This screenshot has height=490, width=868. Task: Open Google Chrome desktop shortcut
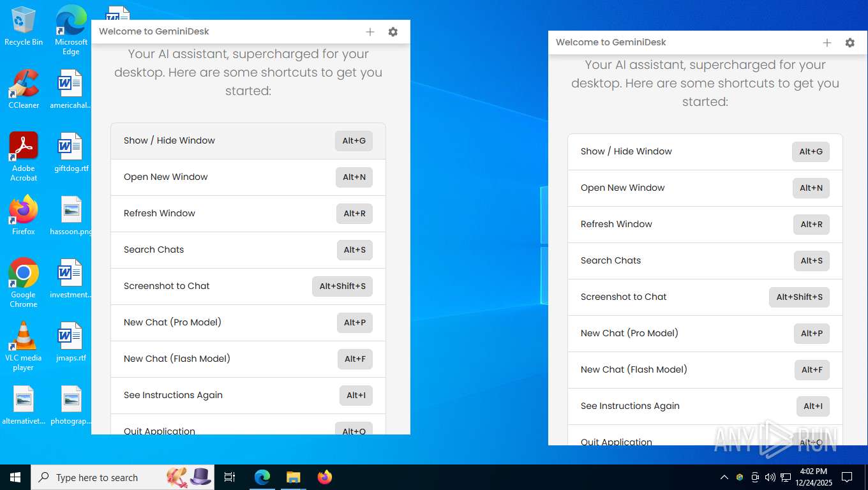click(x=24, y=283)
